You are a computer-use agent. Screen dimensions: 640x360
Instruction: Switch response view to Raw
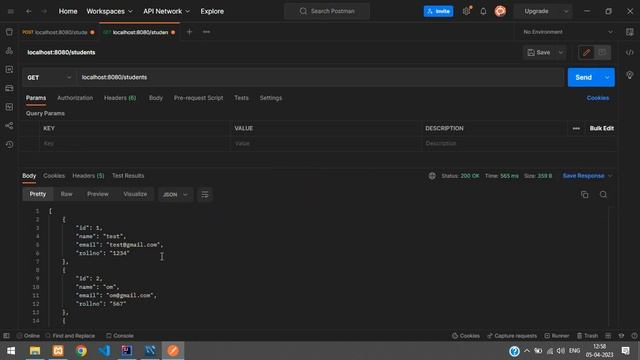tap(66, 194)
